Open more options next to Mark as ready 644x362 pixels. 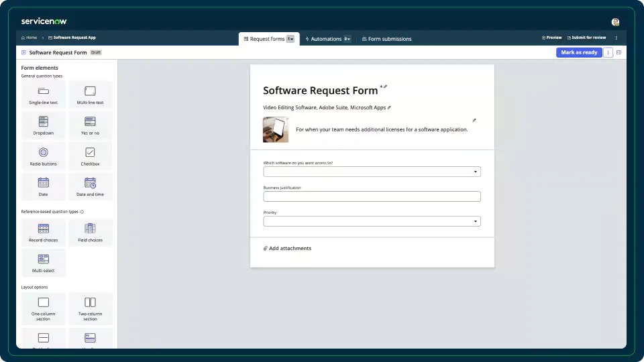point(608,52)
